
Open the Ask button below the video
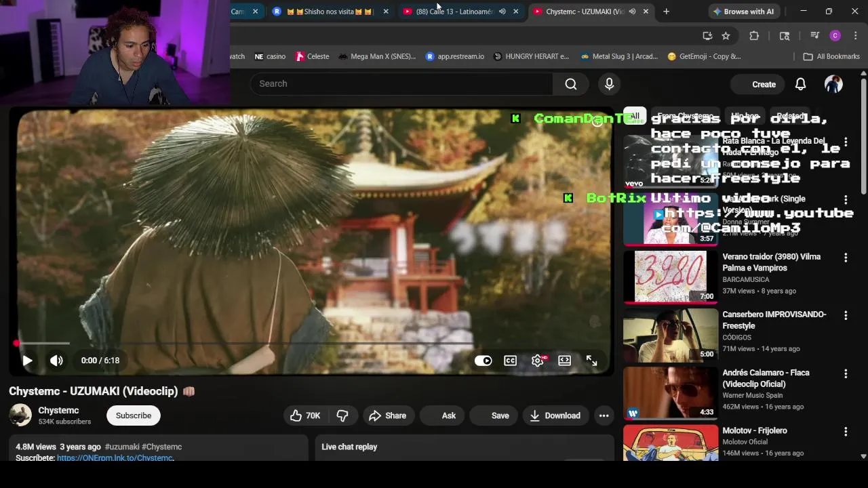(443, 415)
